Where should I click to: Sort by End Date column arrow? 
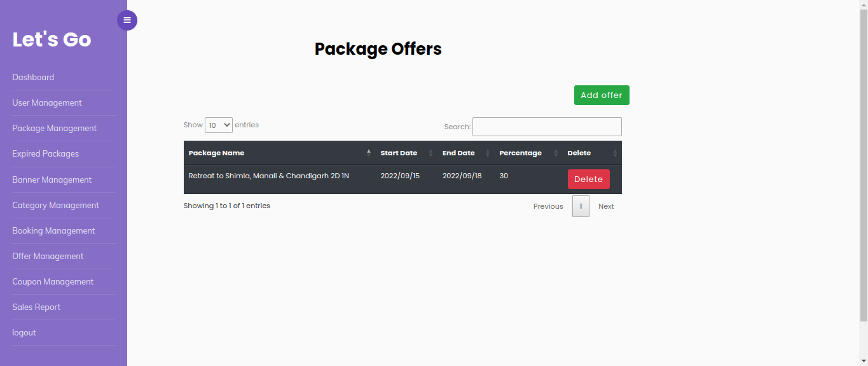pos(488,153)
